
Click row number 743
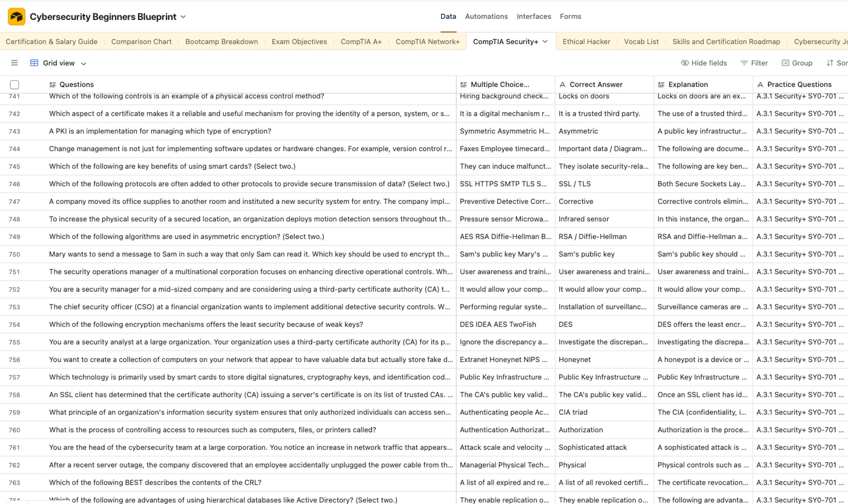(x=14, y=131)
